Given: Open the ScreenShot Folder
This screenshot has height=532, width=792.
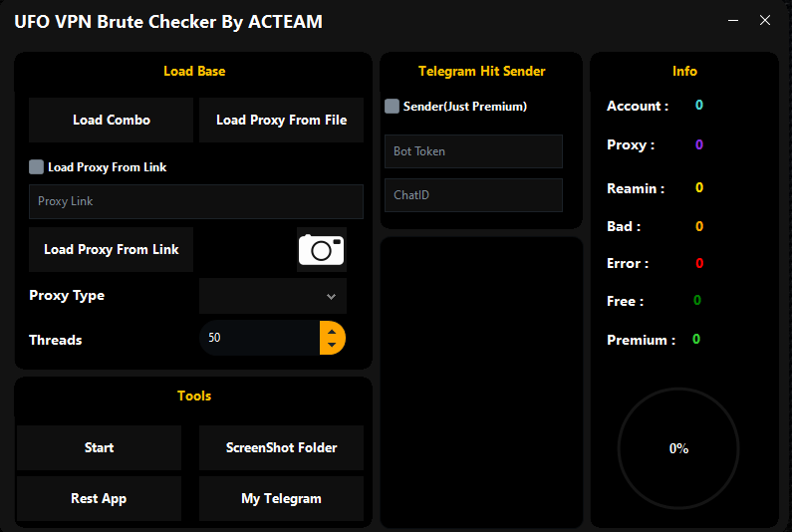Looking at the screenshot, I should tap(281, 447).
